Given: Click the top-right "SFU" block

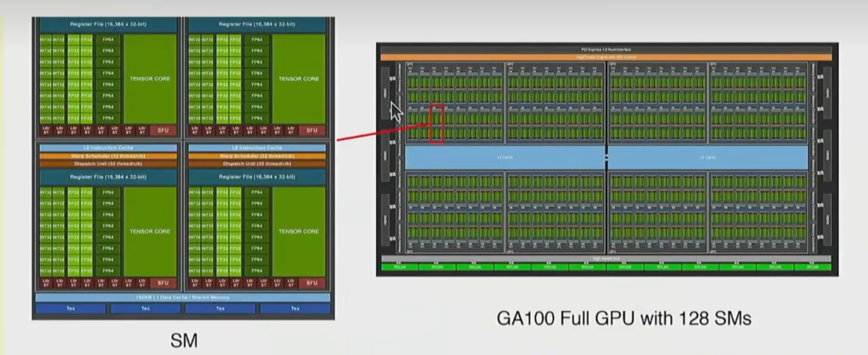Looking at the screenshot, I should click(312, 130).
